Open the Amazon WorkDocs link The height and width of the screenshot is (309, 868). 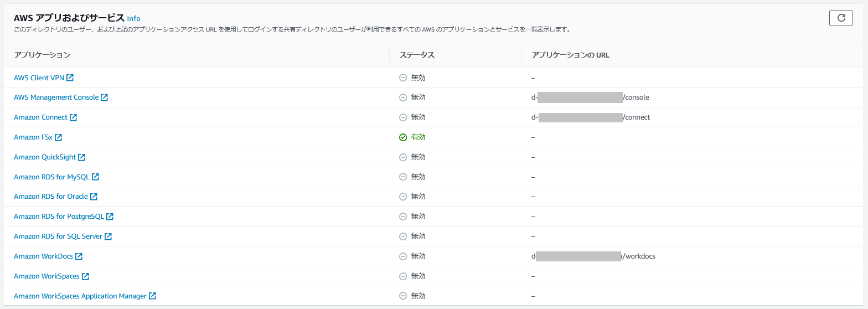(x=48, y=256)
